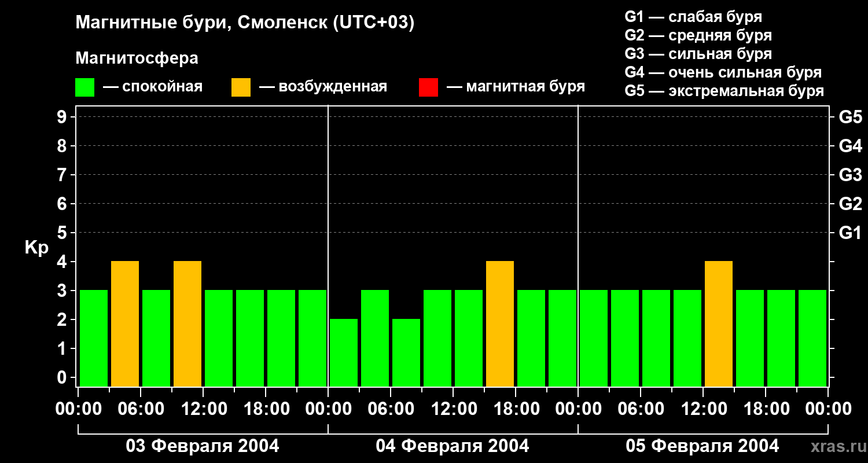Click the — магнитная буря legend label
This screenshot has height=463, width=868.
click(x=516, y=87)
